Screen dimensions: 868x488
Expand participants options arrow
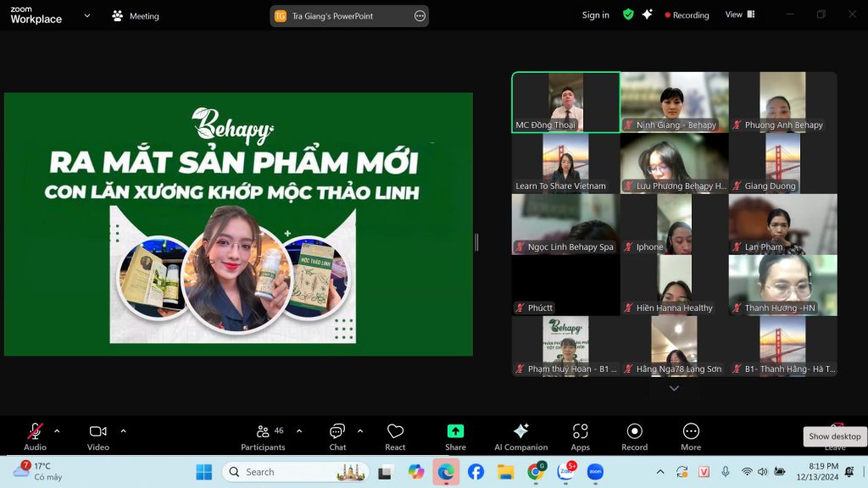tap(299, 431)
